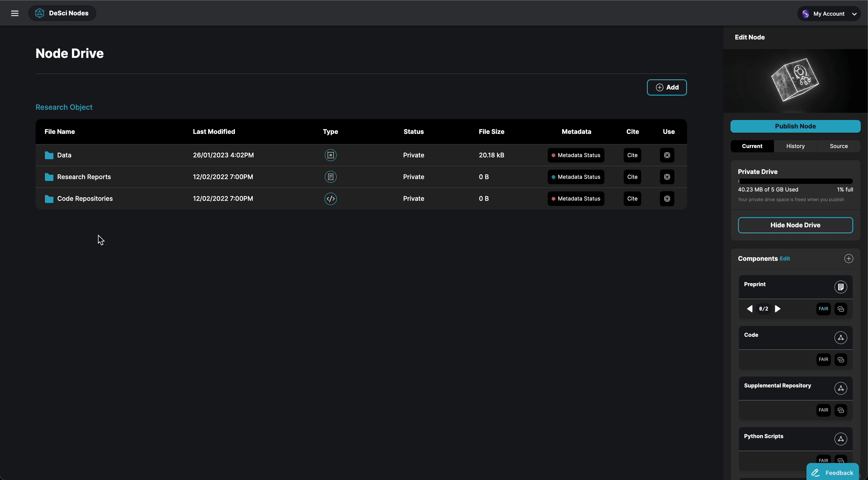Go to next Preprint page arrow
Screen dimensions: 868x480
click(x=778, y=309)
